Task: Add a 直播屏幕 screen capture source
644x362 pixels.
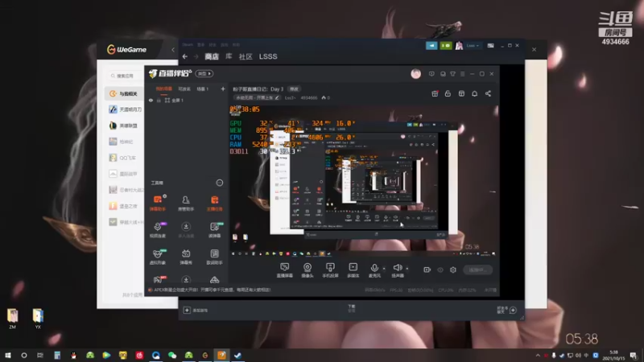Action: (x=285, y=270)
